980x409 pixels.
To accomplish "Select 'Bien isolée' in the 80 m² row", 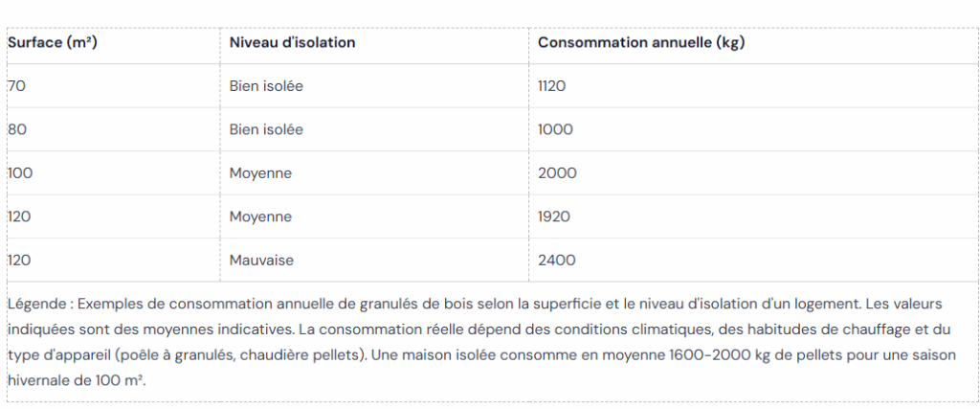I will (x=266, y=129).
